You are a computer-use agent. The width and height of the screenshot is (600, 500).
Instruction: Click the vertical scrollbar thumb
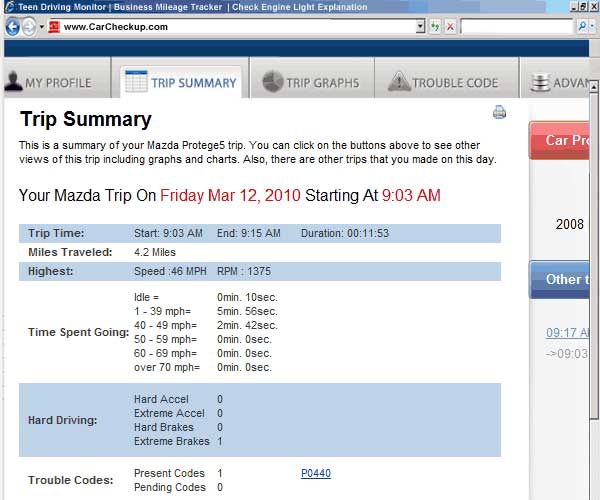pyautogui.click(x=594, y=256)
